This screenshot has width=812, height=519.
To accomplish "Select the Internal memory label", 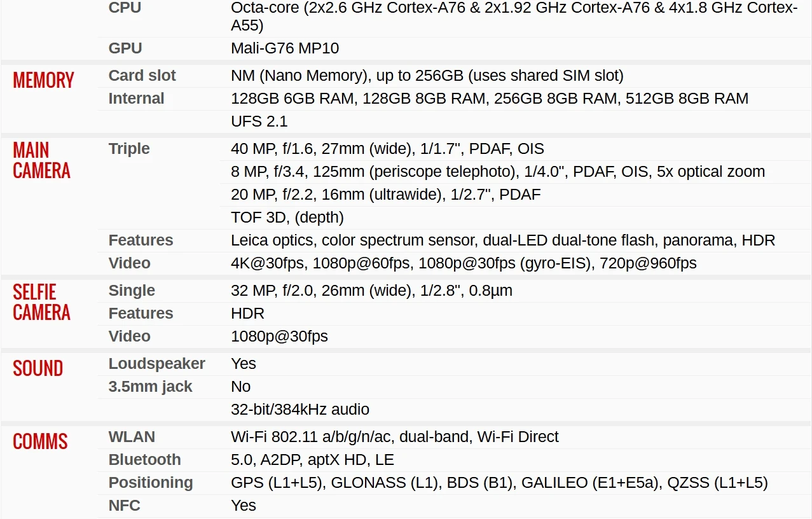I will [136, 99].
